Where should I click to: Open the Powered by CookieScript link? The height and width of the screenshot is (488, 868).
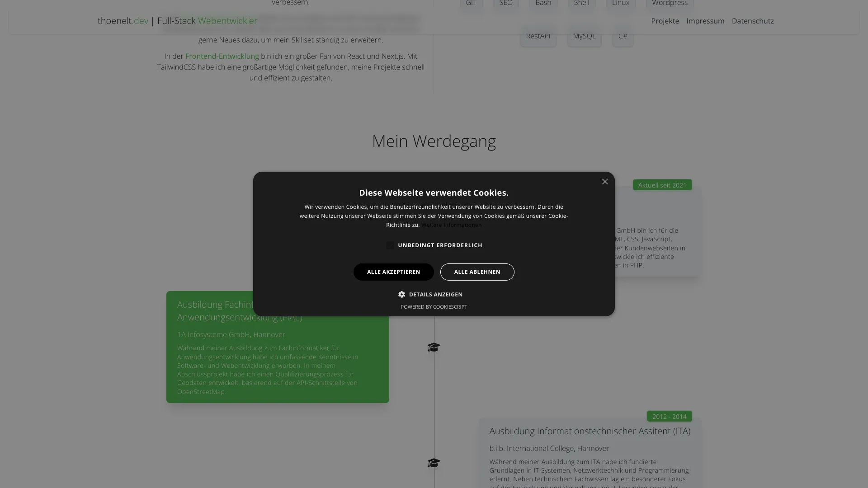(x=434, y=307)
